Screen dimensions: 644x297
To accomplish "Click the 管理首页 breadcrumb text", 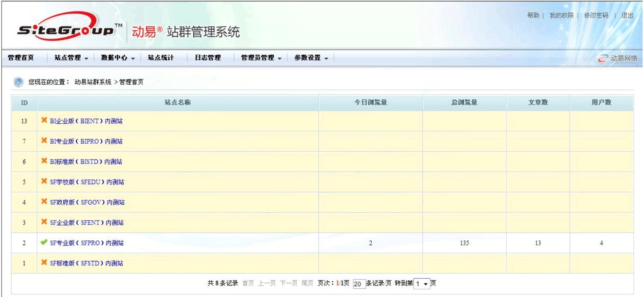I will (131, 82).
